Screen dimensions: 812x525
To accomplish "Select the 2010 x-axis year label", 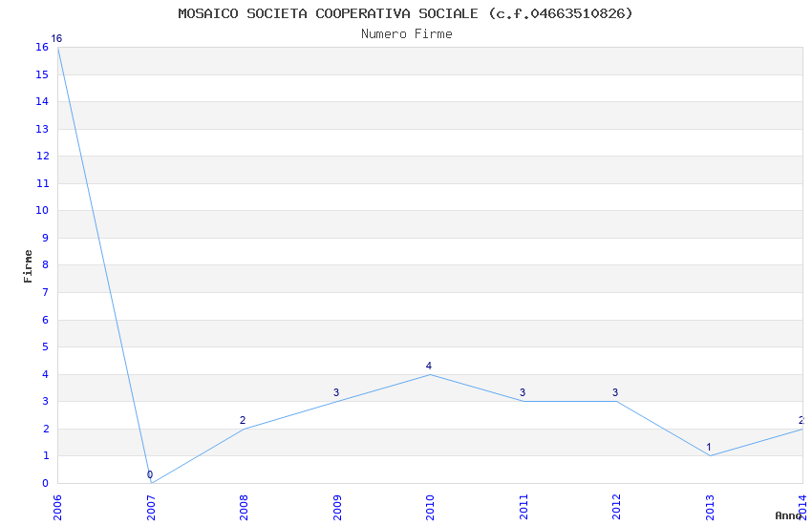I will pyautogui.click(x=430, y=508).
